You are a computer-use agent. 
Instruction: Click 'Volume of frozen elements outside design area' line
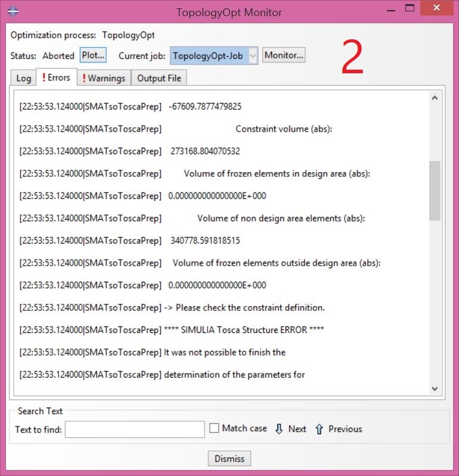tap(277, 263)
